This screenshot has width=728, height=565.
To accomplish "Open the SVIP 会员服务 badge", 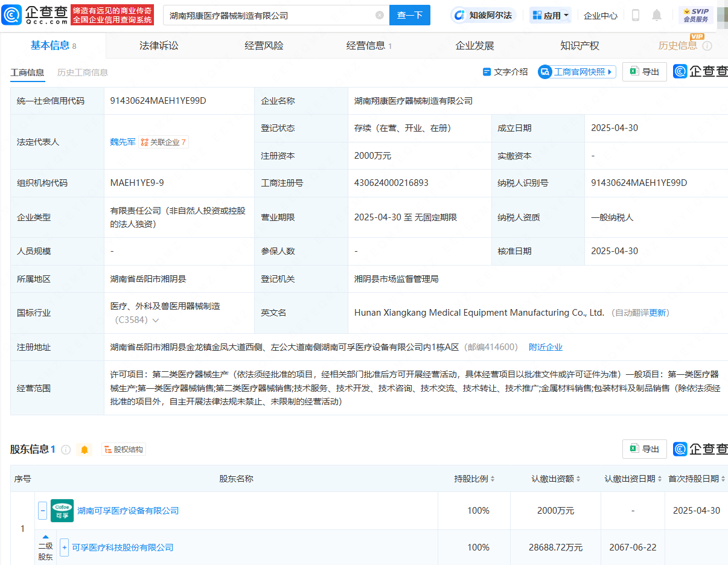I will (695, 15).
